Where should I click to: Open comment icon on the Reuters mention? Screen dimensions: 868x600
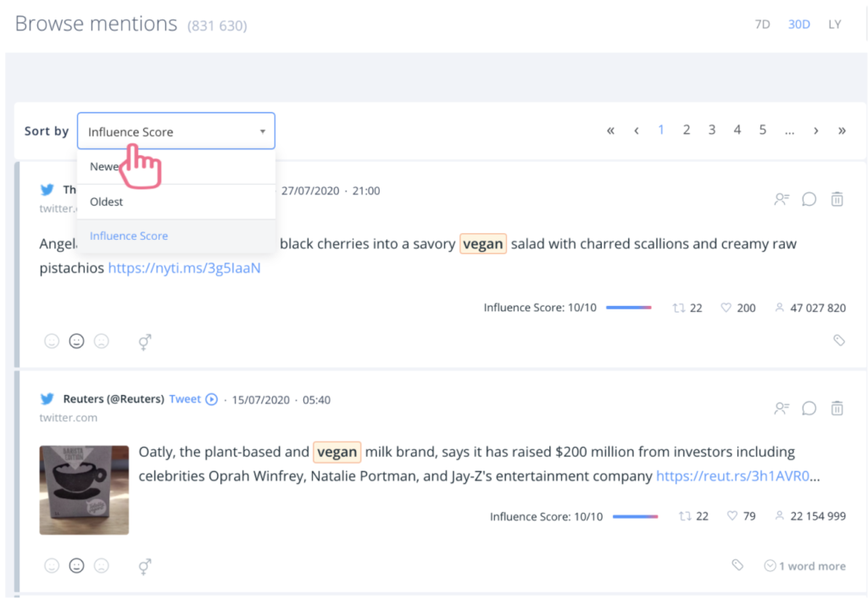[809, 408]
